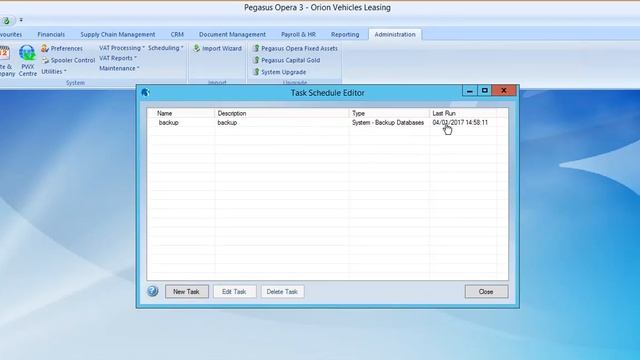This screenshot has width=640, height=360.
Task: Open the PWX Centre globe icon
Action: click(27, 53)
